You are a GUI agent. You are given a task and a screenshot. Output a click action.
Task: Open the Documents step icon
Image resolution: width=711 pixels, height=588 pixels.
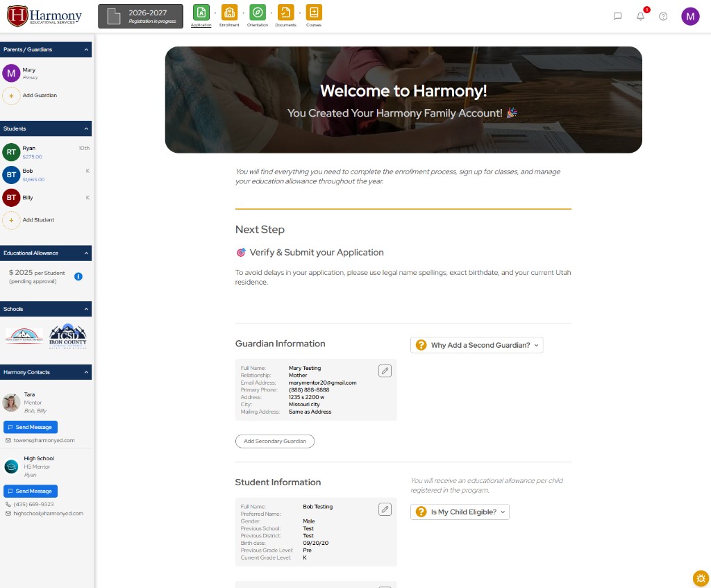coord(285,12)
